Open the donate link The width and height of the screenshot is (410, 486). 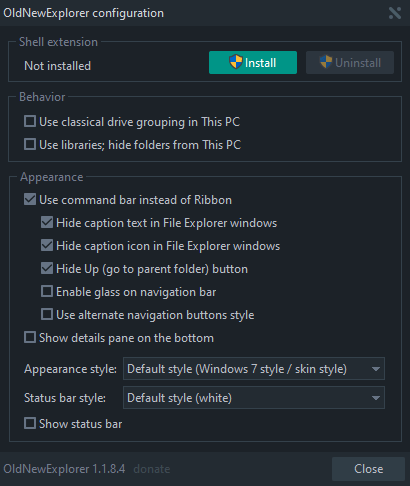point(152,469)
